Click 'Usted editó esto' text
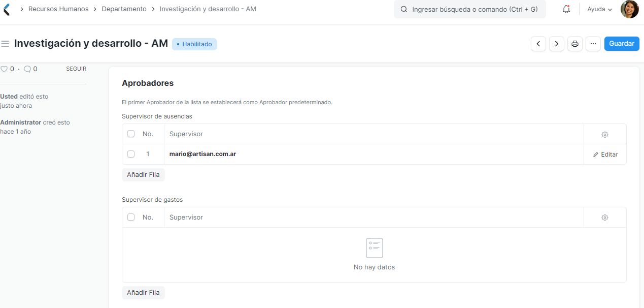This screenshot has width=644, height=308. [24, 96]
